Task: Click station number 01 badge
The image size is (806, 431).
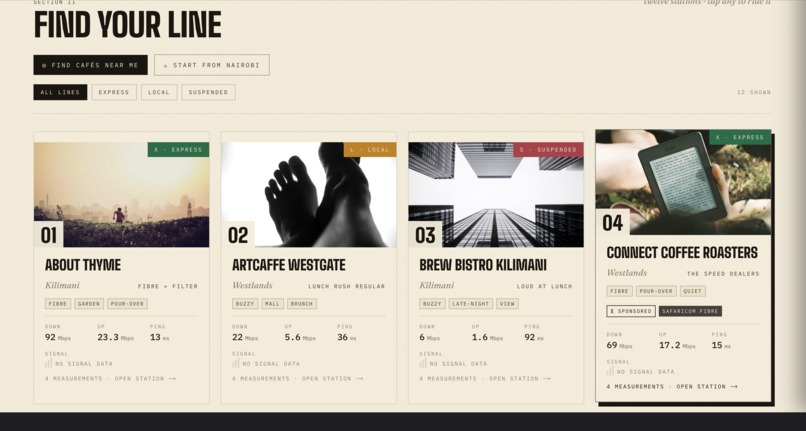Action: 49,235
